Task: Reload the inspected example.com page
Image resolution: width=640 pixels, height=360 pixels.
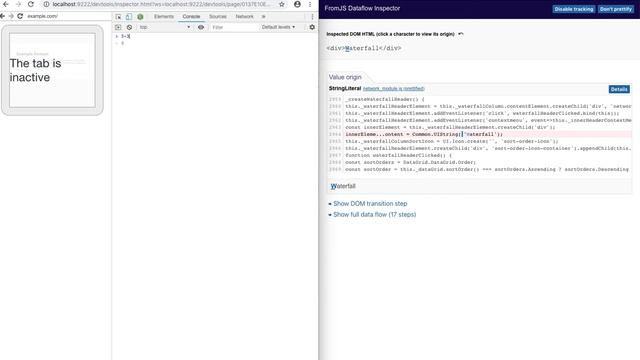Action: pyautogui.click(x=20, y=16)
